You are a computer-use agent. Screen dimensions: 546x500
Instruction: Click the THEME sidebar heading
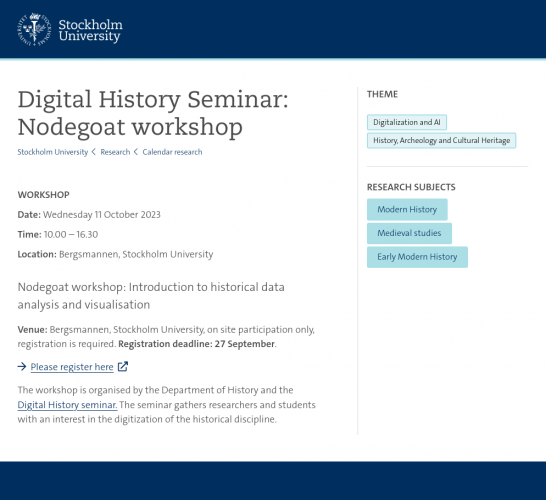pos(382,94)
